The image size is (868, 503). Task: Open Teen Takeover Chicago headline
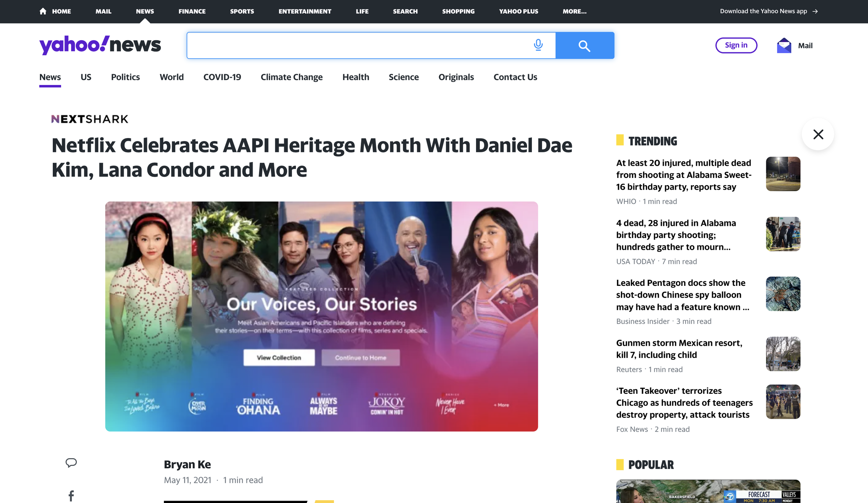(x=684, y=403)
